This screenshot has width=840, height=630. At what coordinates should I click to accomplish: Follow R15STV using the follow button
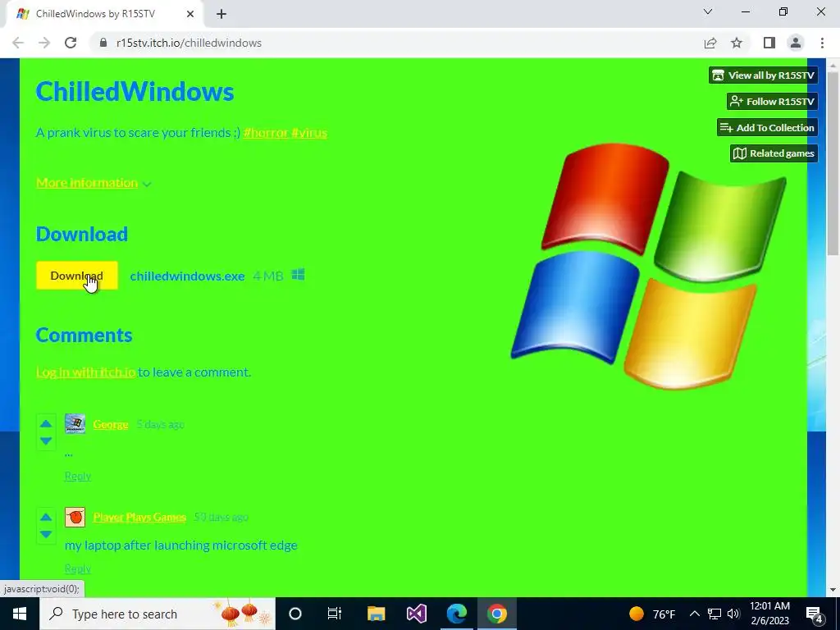(x=772, y=101)
